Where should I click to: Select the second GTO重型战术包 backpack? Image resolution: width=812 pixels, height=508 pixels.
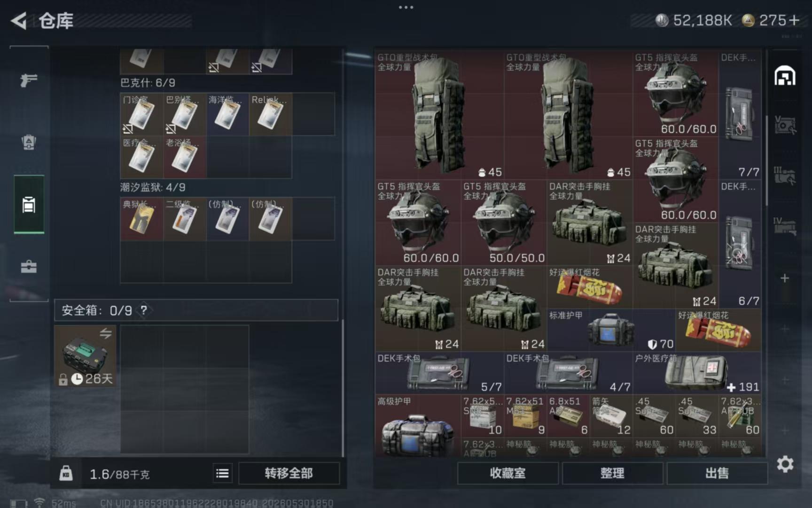(568, 115)
